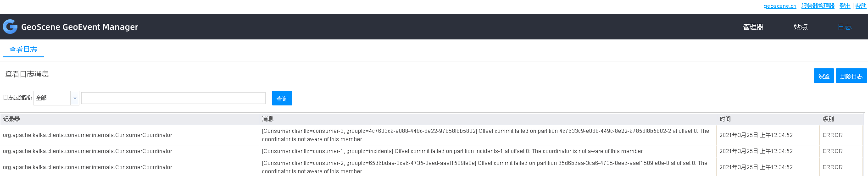Screen dimensions: 868x176
Task: Click the GeoScene logo icon
Action: (x=10, y=27)
